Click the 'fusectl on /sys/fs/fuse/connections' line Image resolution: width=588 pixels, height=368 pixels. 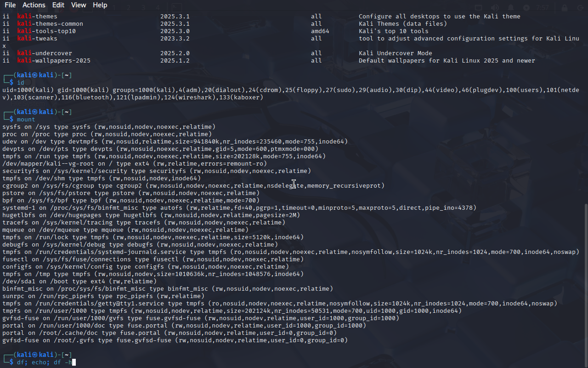pyautogui.click(x=153, y=259)
